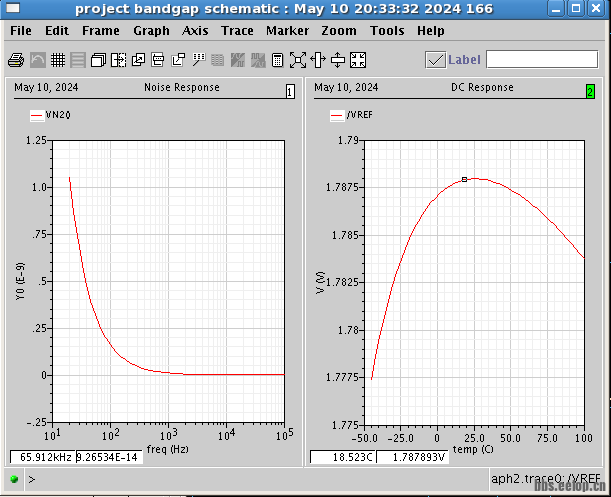Click the window menu icon in title bar

pos(13,8)
